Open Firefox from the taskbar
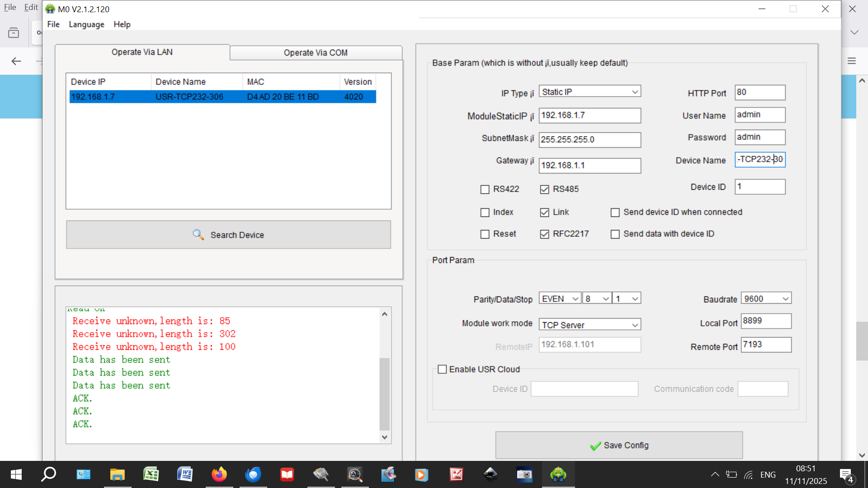Viewport: 868px width, 488px height. (219, 474)
